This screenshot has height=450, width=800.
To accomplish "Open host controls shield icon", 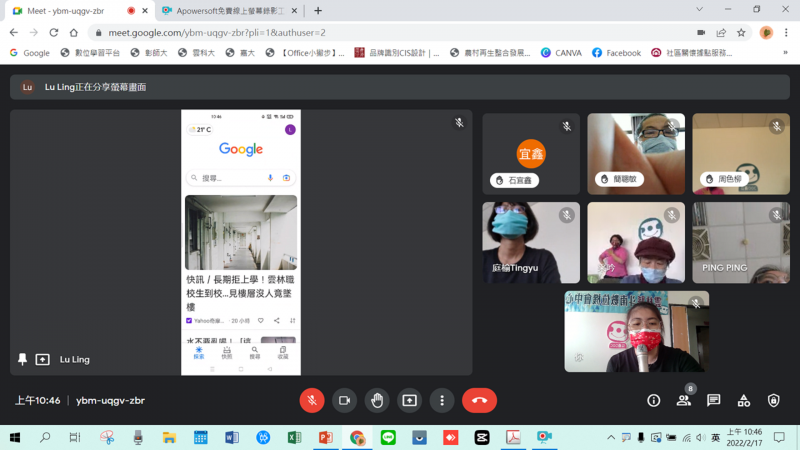I will click(x=773, y=401).
